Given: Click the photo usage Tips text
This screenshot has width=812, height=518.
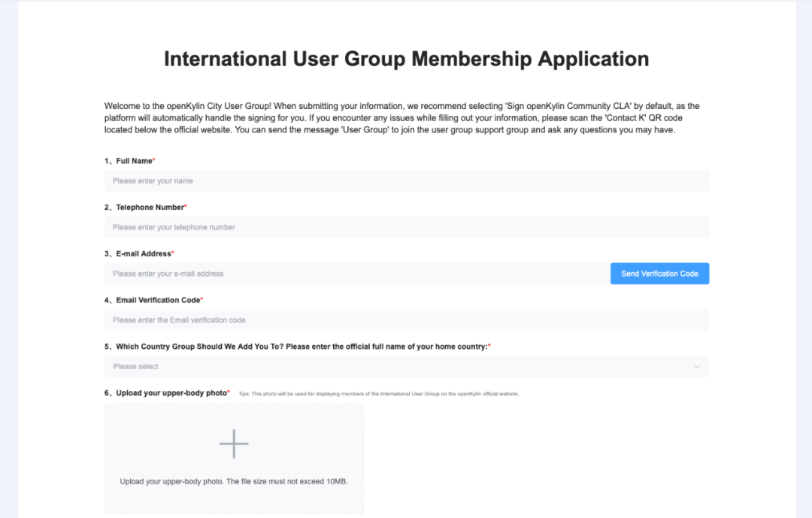Looking at the screenshot, I should click(378, 394).
